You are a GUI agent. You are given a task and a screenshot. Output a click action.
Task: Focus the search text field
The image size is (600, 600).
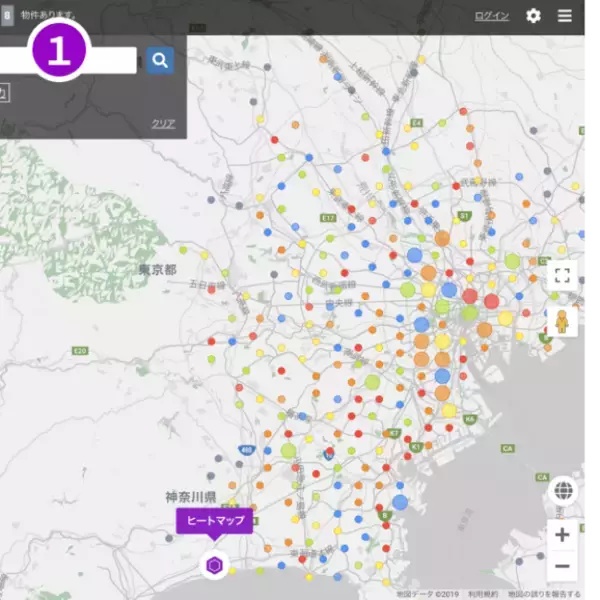(x=115, y=61)
